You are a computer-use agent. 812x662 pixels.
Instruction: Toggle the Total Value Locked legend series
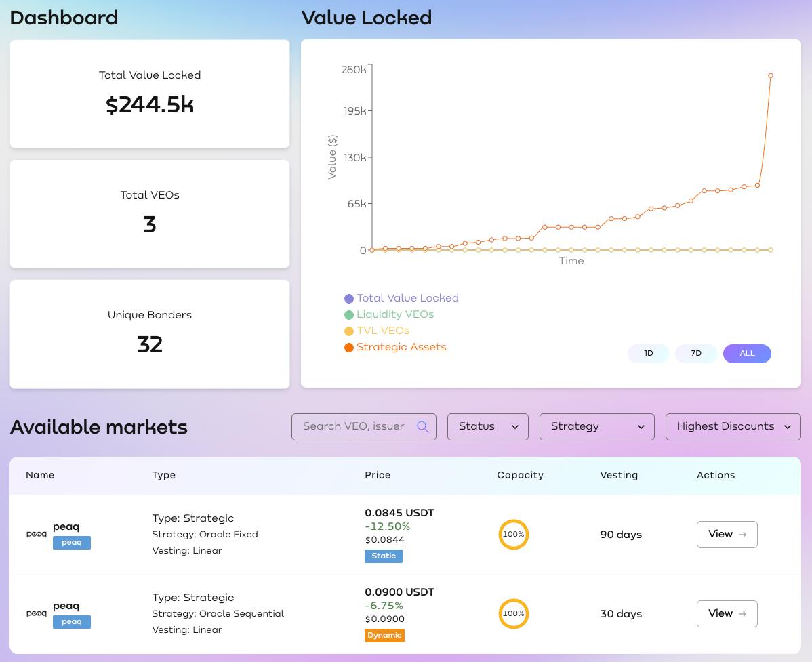coord(401,298)
